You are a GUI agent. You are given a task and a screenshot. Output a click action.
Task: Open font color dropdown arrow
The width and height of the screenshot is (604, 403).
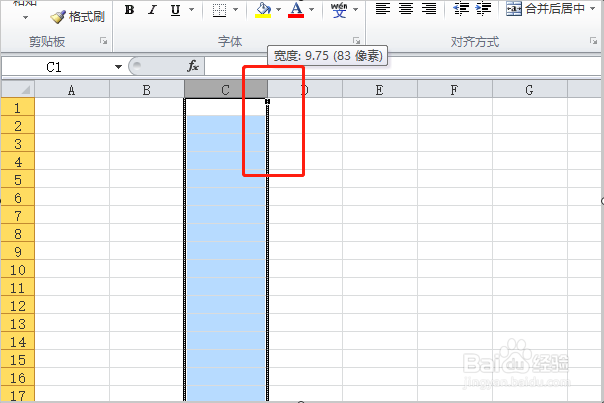[x=312, y=10]
